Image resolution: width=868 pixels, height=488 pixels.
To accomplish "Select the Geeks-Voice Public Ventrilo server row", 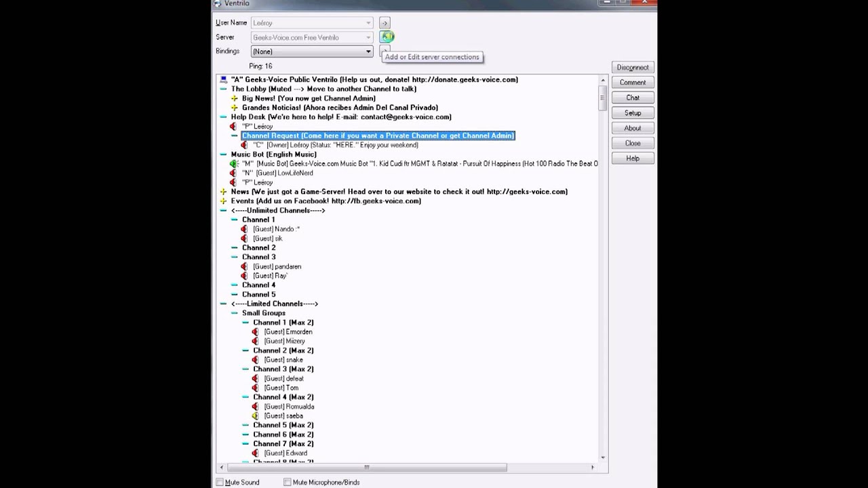I will pyautogui.click(x=374, y=80).
